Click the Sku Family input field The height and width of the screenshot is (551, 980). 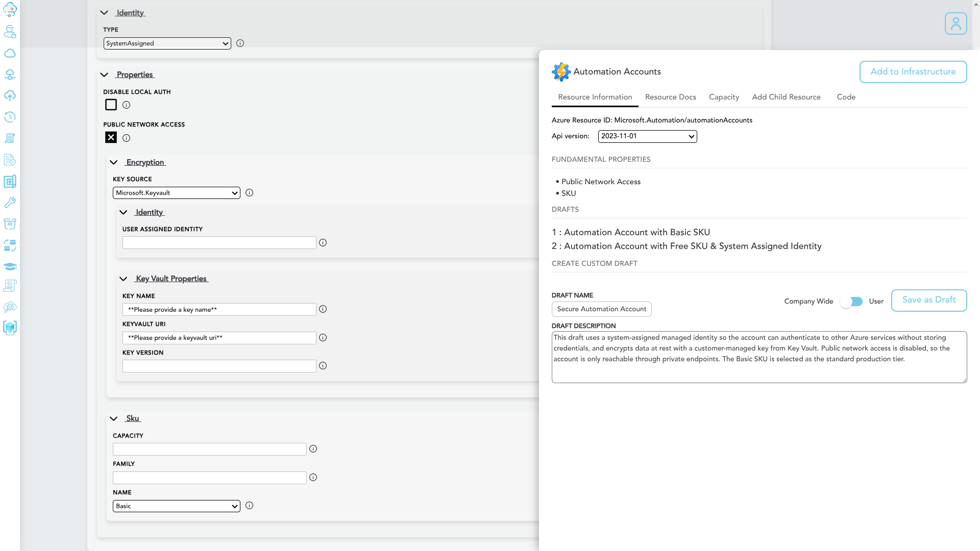click(209, 478)
